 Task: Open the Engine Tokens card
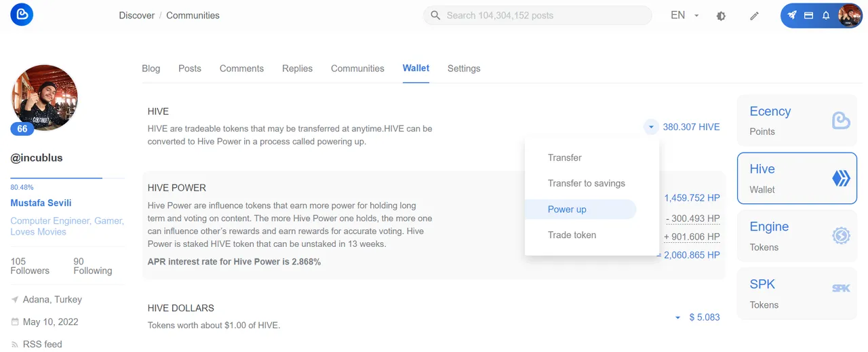[x=797, y=236]
